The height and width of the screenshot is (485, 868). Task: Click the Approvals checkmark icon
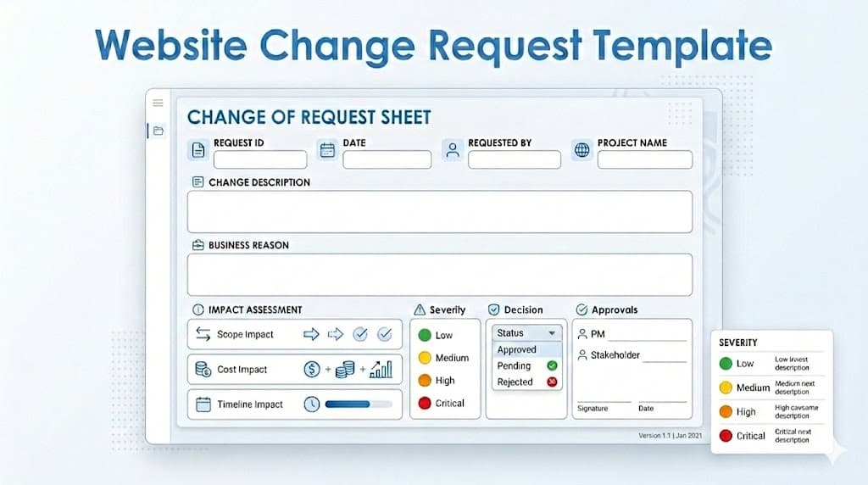(581, 309)
